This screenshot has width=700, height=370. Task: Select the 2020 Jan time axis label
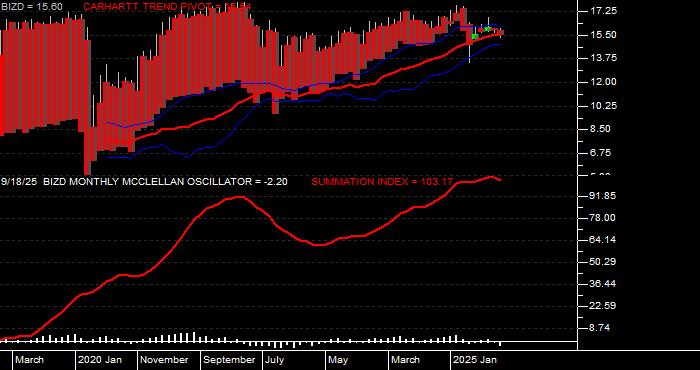[x=100, y=360]
